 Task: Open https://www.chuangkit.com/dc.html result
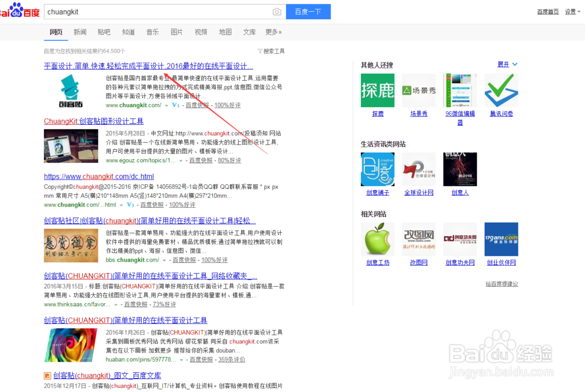[x=99, y=177]
